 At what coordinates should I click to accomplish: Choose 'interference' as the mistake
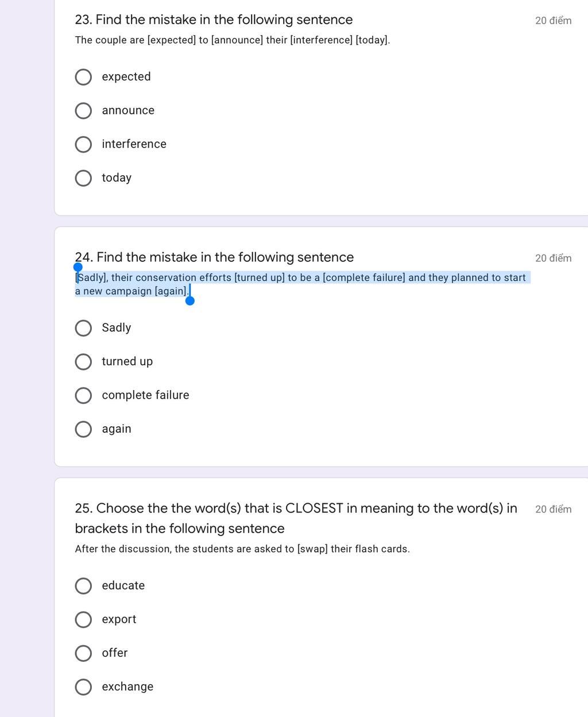83,144
